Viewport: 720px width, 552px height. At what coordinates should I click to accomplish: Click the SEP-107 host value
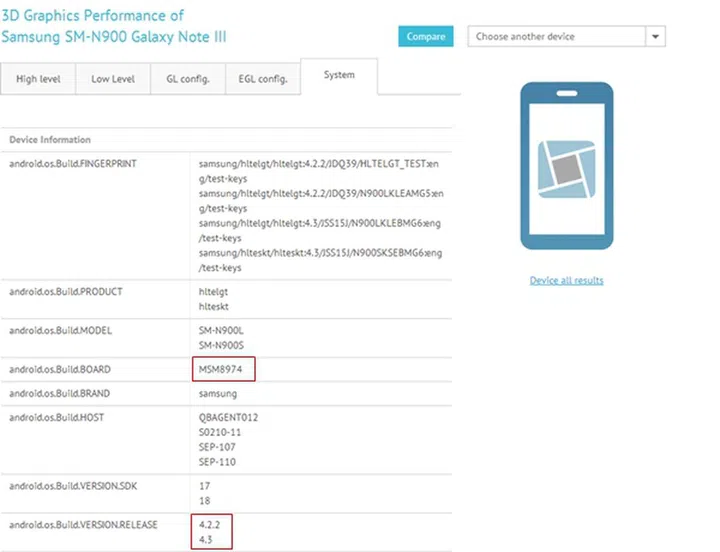pos(217,447)
